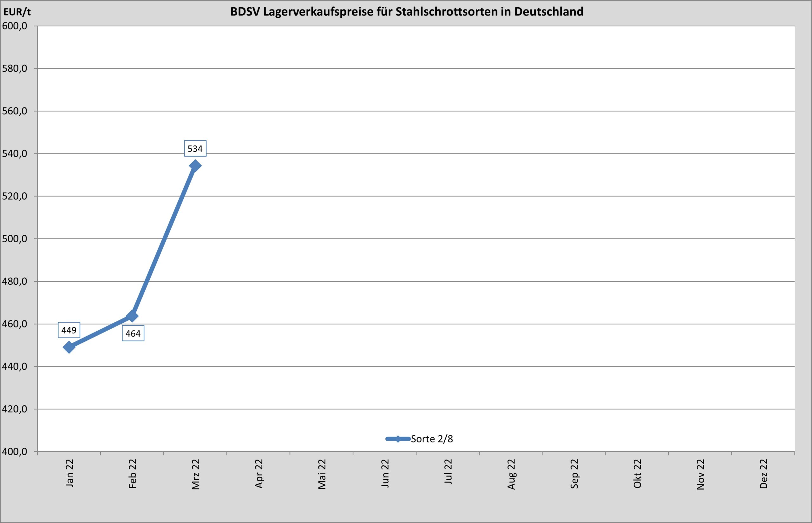Click the 500,0 y-axis value
812x523 pixels.
(x=15, y=239)
